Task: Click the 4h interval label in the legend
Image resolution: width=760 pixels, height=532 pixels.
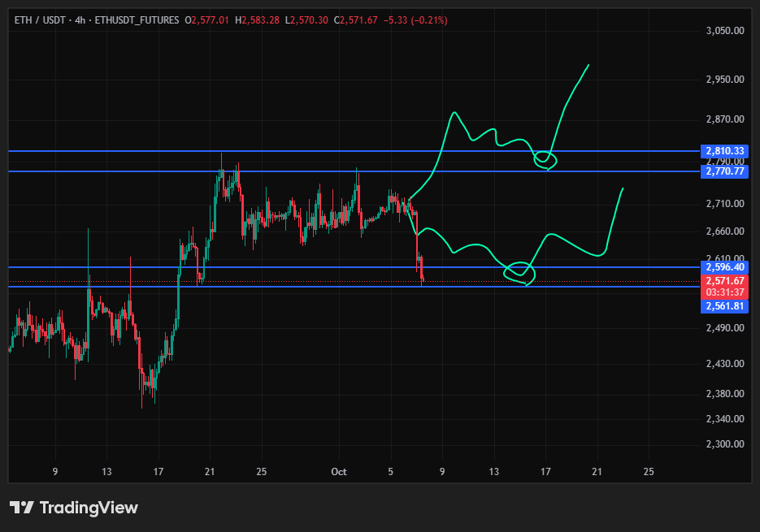Action: click(80, 20)
